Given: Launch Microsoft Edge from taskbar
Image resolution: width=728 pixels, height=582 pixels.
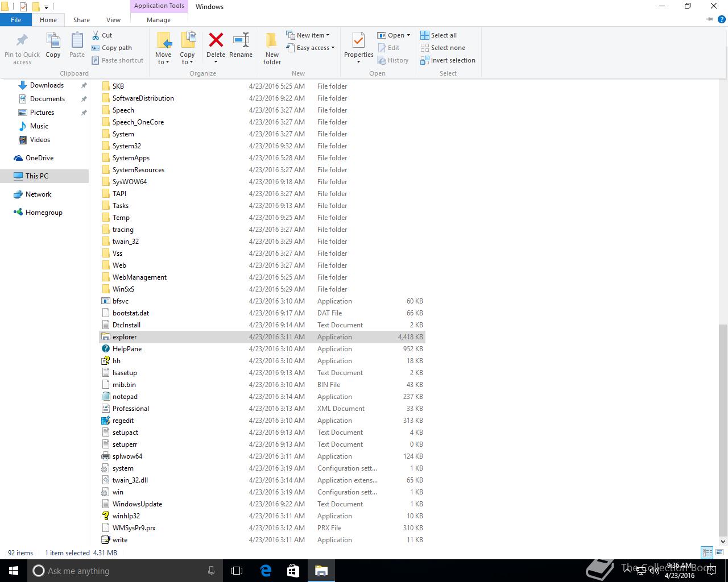Looking at the screenshot, I should tap(266, 571).
